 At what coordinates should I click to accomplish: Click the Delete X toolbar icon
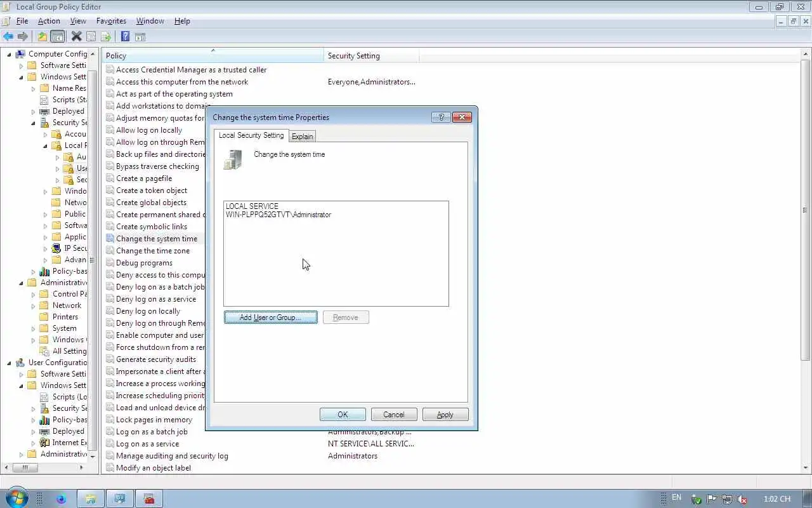76,37
